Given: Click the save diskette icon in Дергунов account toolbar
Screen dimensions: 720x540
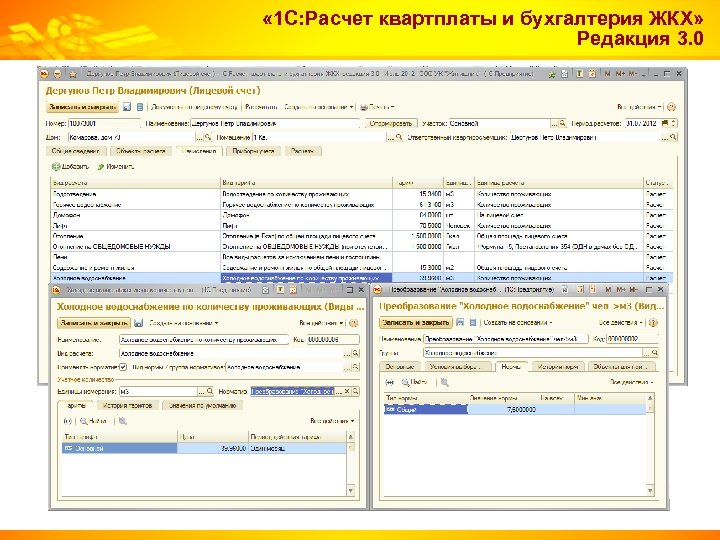Looking at the screenshot, I should [x=127, y=107].
